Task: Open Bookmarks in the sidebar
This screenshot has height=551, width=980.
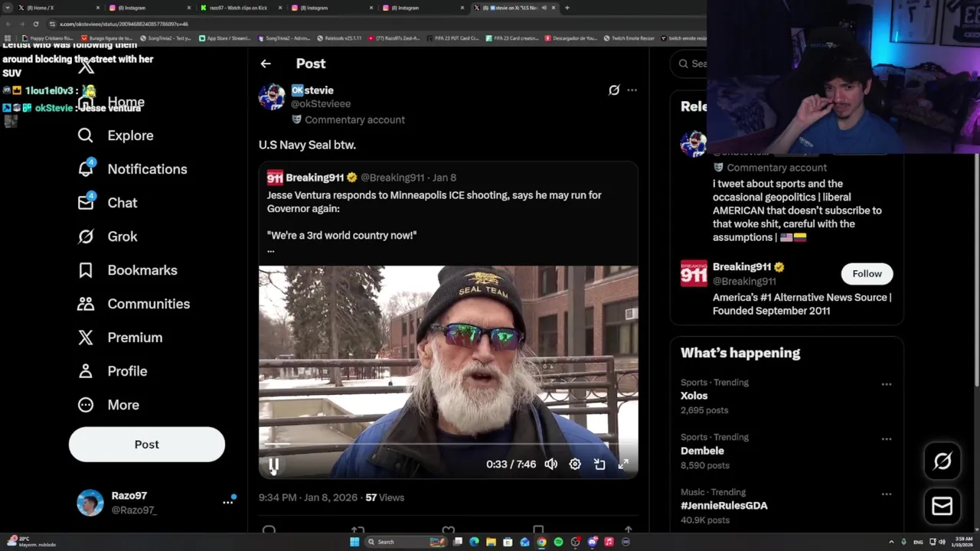Action: 127,270
